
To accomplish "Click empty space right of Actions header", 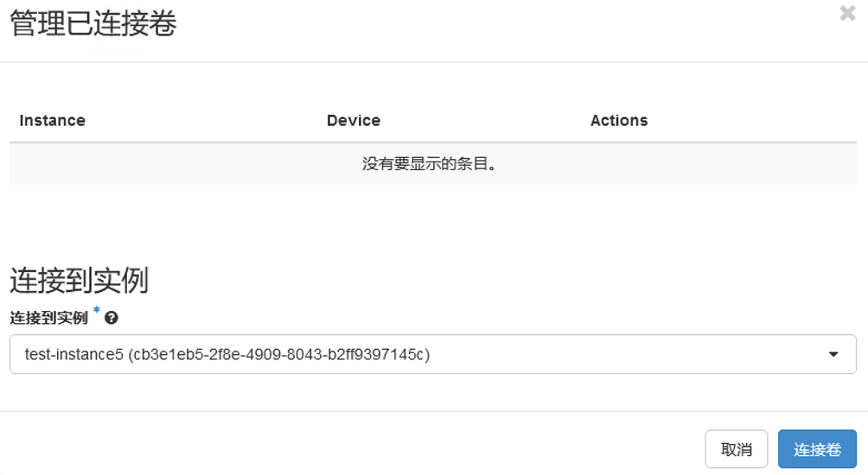I will (753, 121).
